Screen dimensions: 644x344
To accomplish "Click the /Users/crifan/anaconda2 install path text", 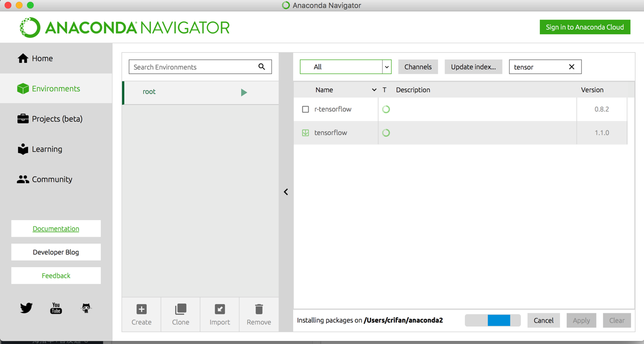I will coord(403,320).
